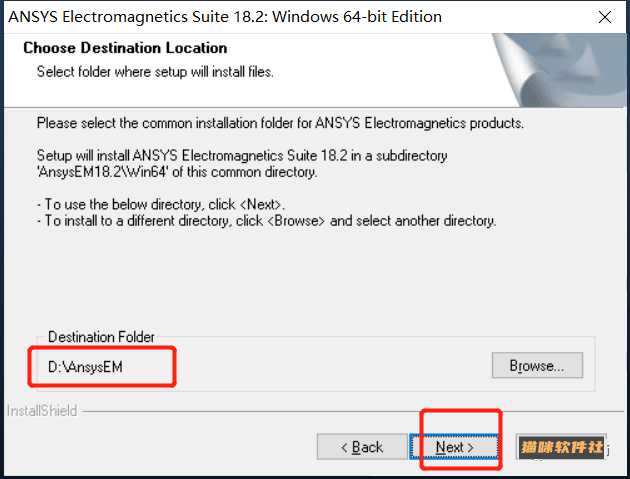Close the ANSYS installer window
This screenshot has width=630, height=479.
click(605, 17)
